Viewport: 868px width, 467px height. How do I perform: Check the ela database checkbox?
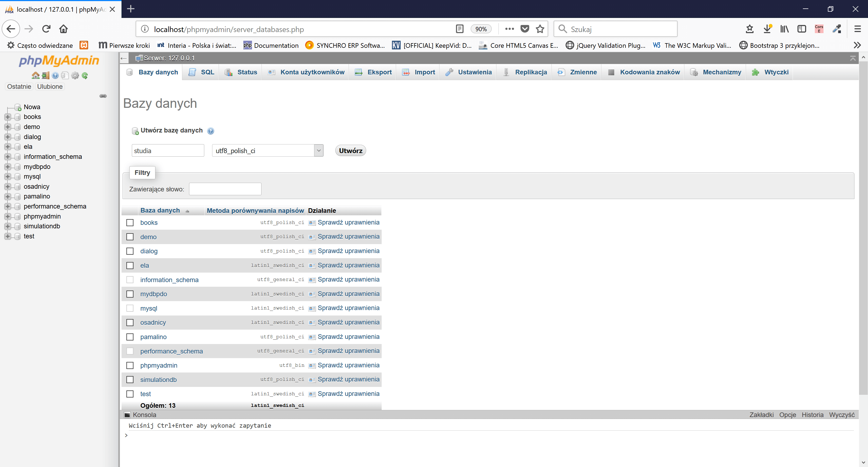[130, 266]
